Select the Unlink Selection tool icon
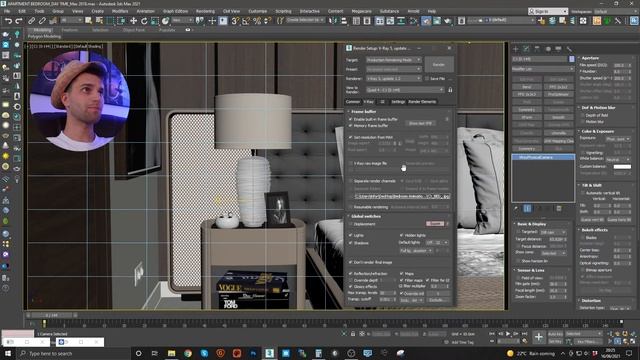 (42, 20)
